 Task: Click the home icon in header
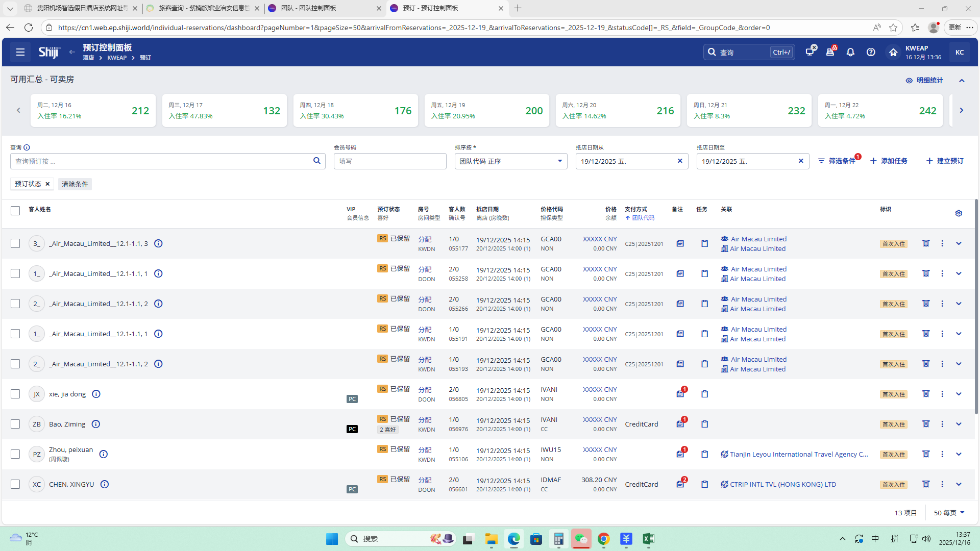[893, 52]
